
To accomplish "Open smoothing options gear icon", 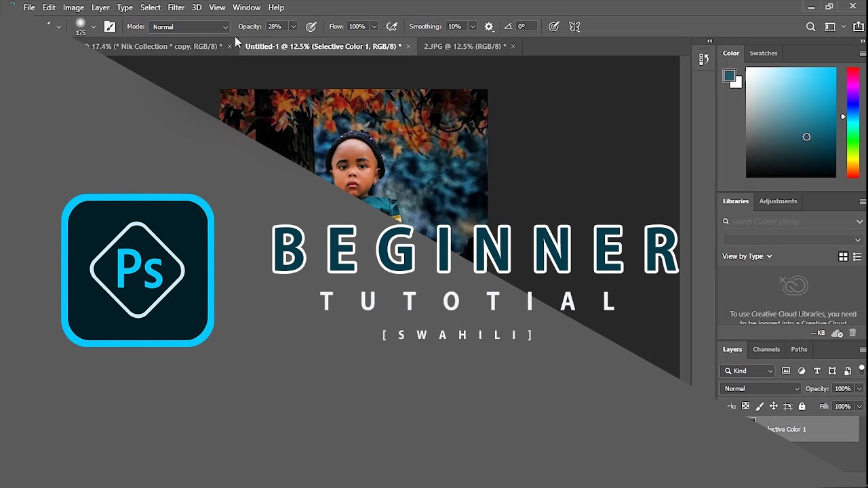I will pyautogui.click(x=489, y=26).
